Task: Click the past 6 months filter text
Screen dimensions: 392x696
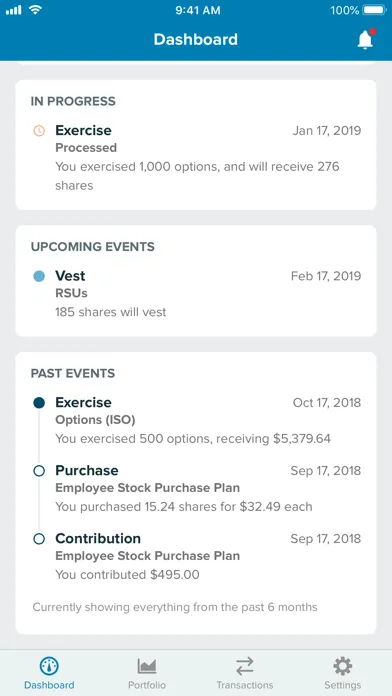Action: click(175, 607)
